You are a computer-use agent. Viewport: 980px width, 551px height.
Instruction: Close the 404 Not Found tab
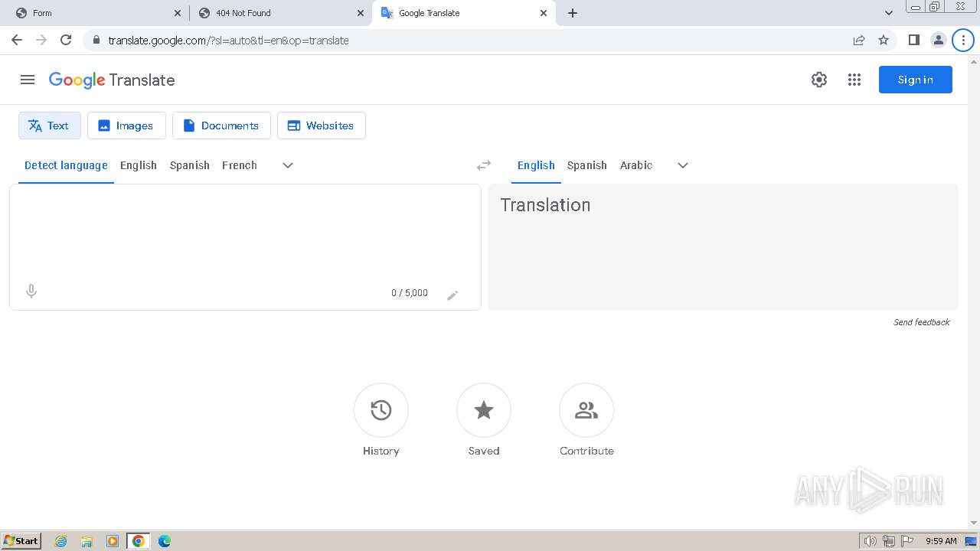coord(361,13)
